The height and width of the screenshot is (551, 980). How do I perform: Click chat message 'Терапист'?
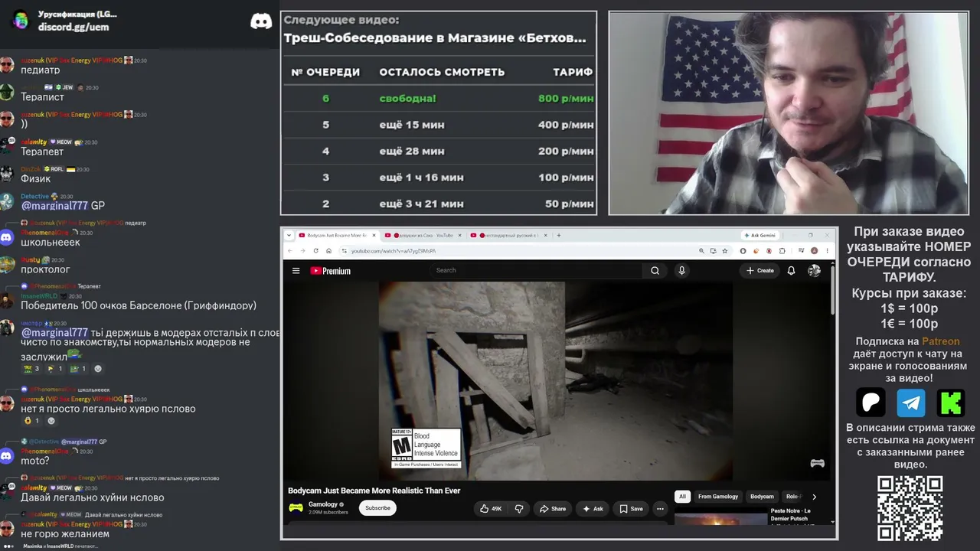(42, 97)
